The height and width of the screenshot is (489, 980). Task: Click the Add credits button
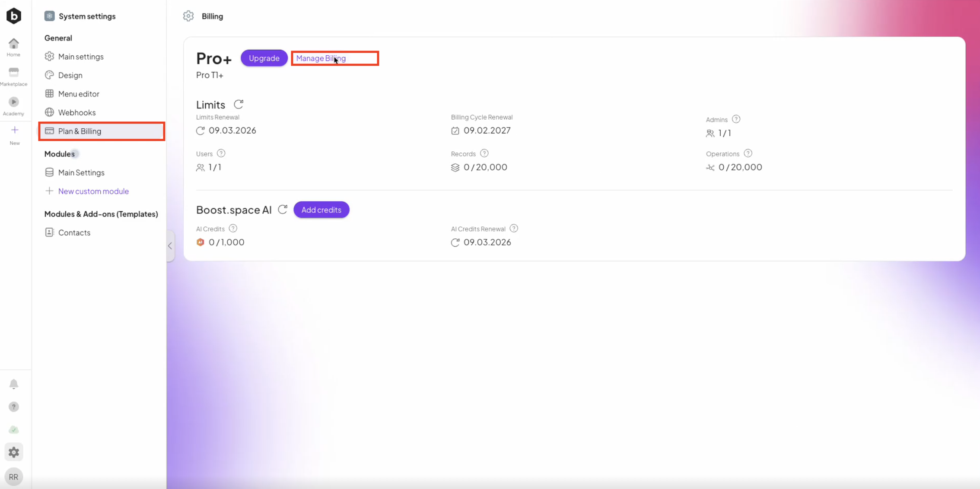click(x=321, y=210)
